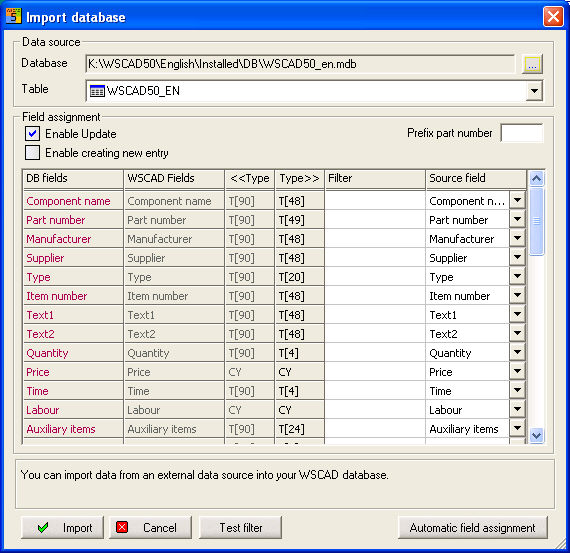This screenshot has height=553, width=570.
Task: Open Source field dropdown for Part number
Action: point(517,219)
